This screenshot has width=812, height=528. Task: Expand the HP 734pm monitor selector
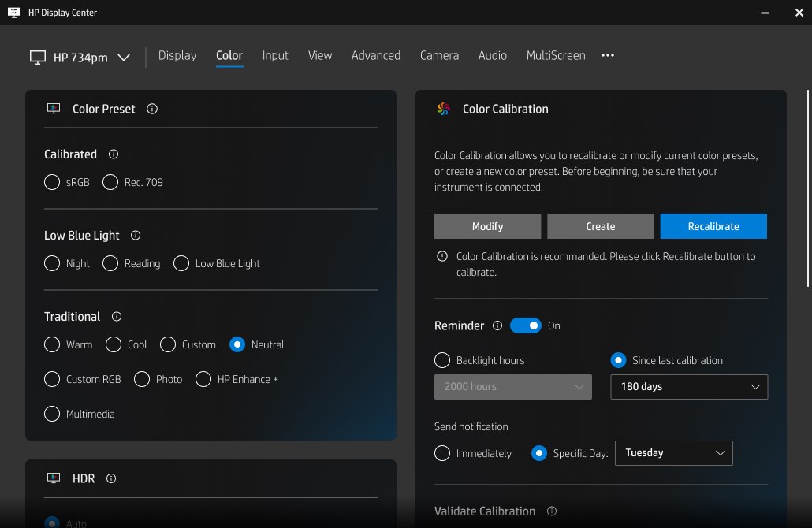(x=80, y=58)
